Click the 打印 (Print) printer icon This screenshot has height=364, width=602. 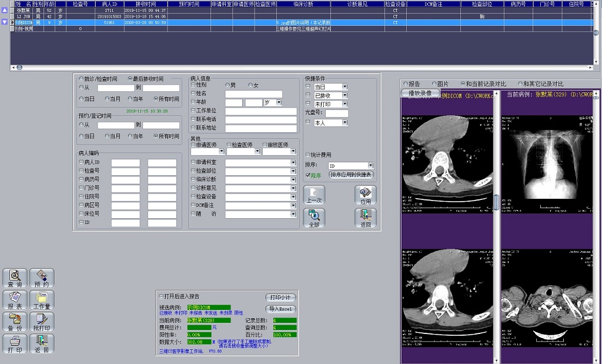(15, 344)
